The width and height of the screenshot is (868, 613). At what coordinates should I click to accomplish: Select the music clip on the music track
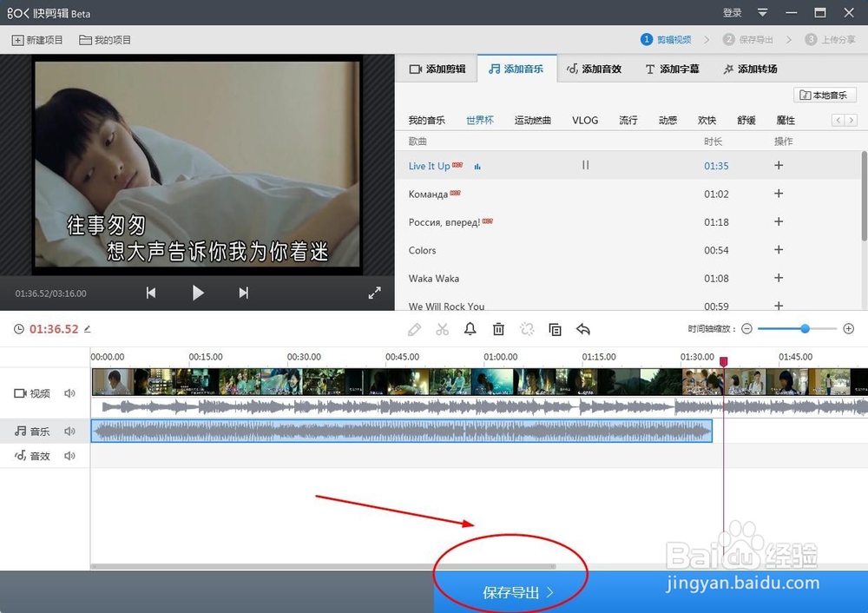pyautogui.click(x=402, y=431)
